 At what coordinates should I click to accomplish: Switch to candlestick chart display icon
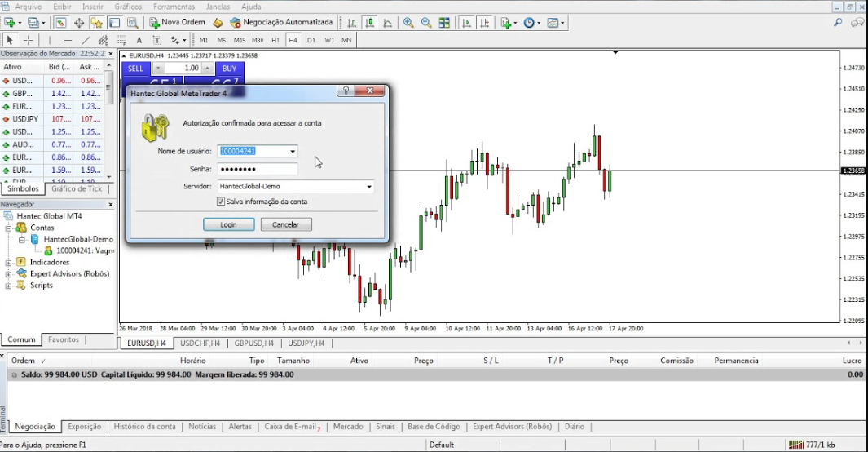coord(369,23)
